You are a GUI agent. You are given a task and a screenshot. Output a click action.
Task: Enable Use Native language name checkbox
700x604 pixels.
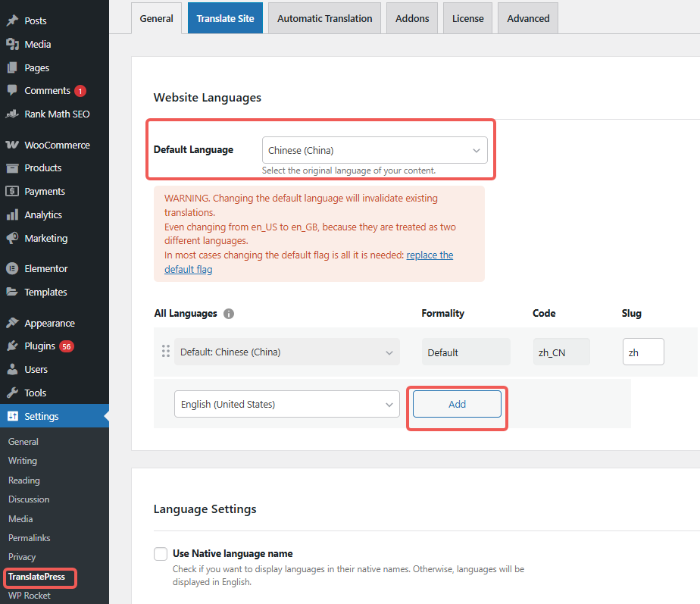[161, 554]
